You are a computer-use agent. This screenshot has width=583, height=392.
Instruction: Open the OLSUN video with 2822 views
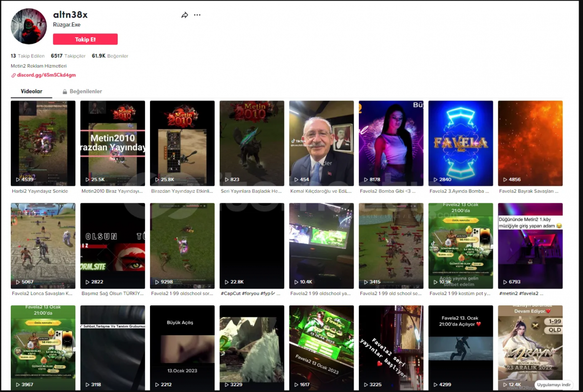113,245
